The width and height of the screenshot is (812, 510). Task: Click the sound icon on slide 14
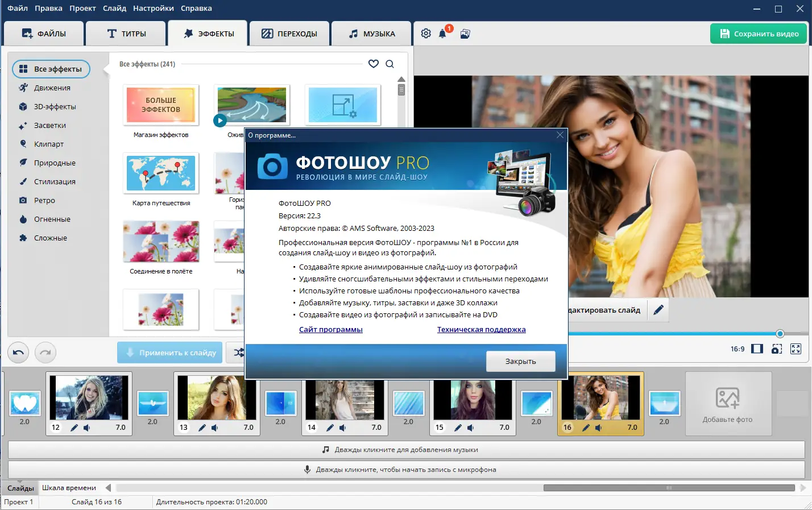[x=342, y=428]
